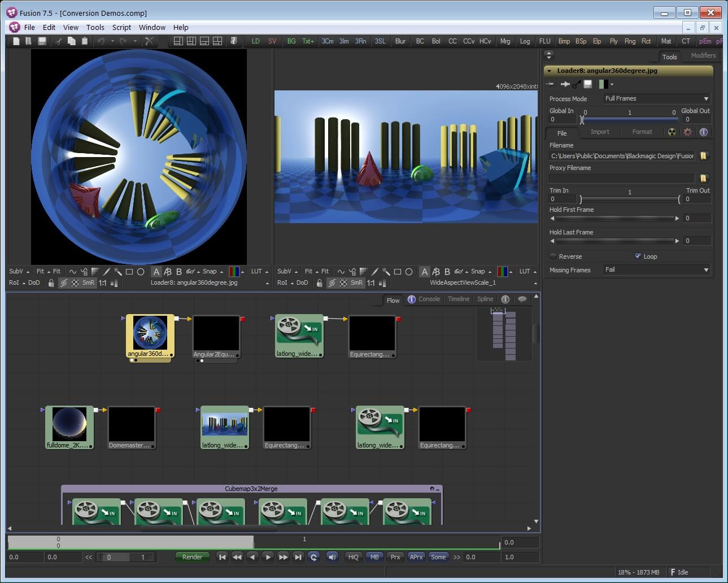
Task: Select the fourth view layout icon
Action: [217, 41]
